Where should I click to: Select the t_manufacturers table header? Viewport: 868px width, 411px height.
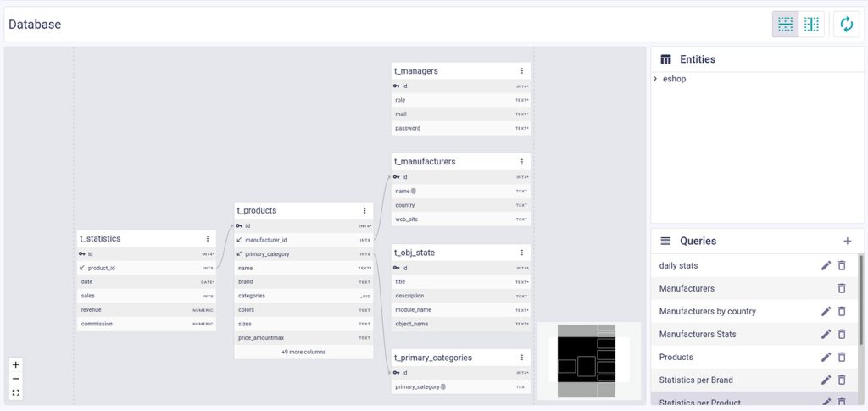coord(460,162)
